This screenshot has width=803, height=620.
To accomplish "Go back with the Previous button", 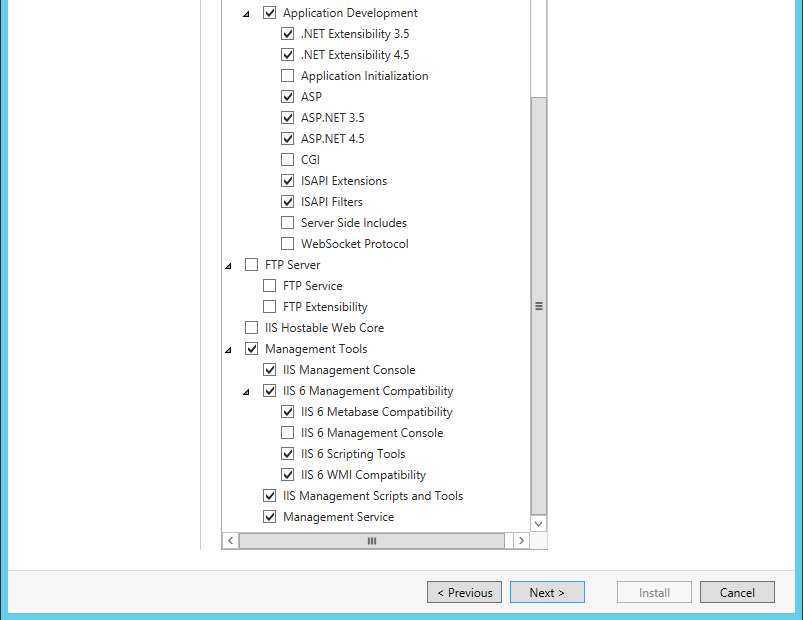I will pos(464,592).
